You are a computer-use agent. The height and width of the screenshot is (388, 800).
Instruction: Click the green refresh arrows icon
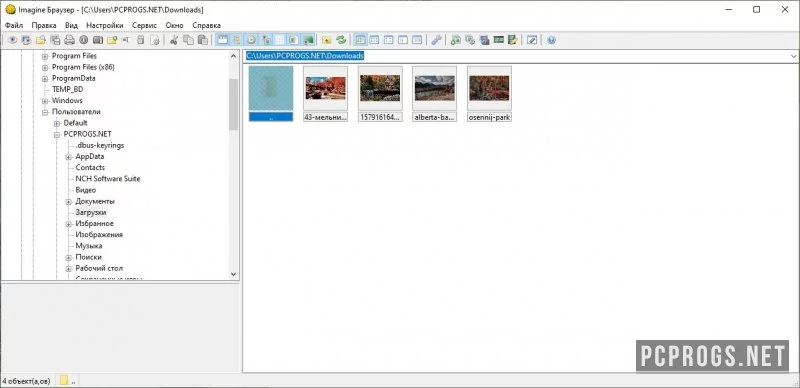click(341, 40)
